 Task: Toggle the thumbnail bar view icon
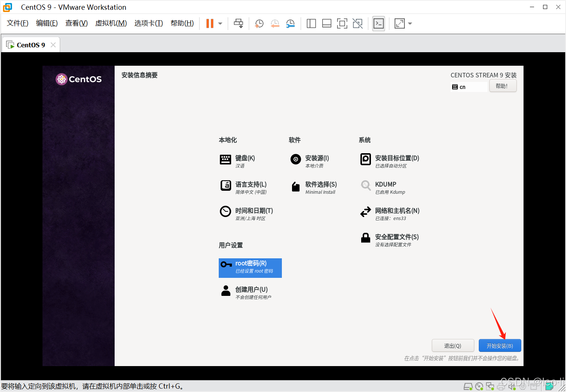pyautogui.click(x=327, y=24)
